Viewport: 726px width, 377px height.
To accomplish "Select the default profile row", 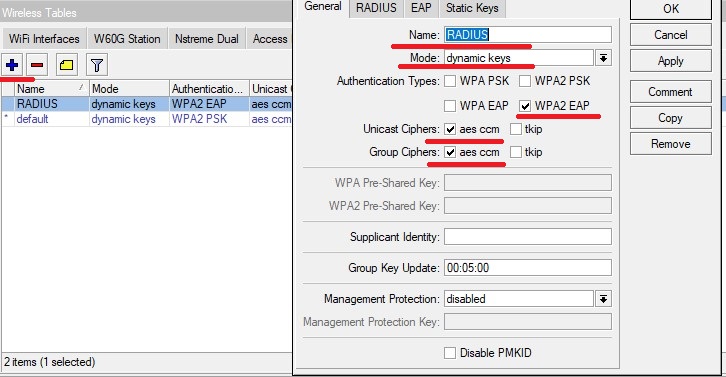I will tap(146, 119).
